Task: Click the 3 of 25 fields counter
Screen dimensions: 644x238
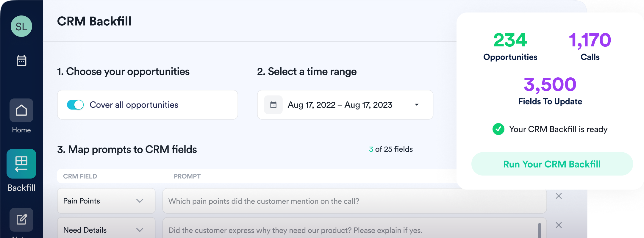Action: click(391, 149)
